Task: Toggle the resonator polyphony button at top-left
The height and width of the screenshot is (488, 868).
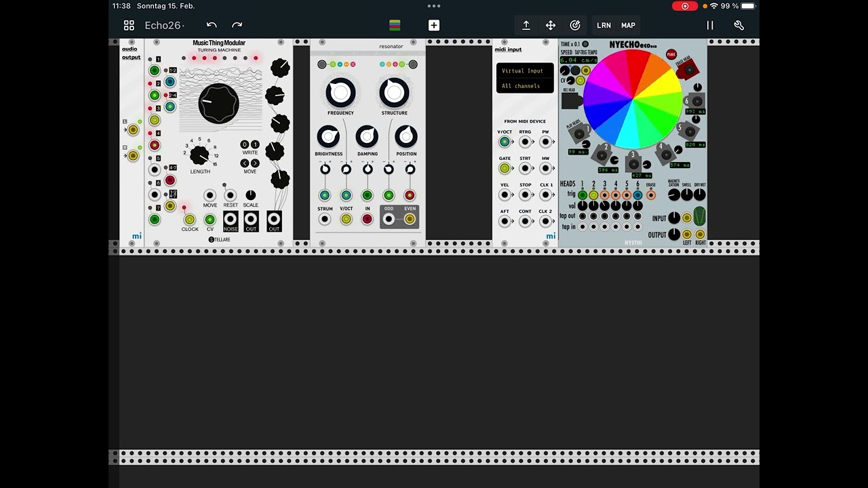Action: point(322,64)
